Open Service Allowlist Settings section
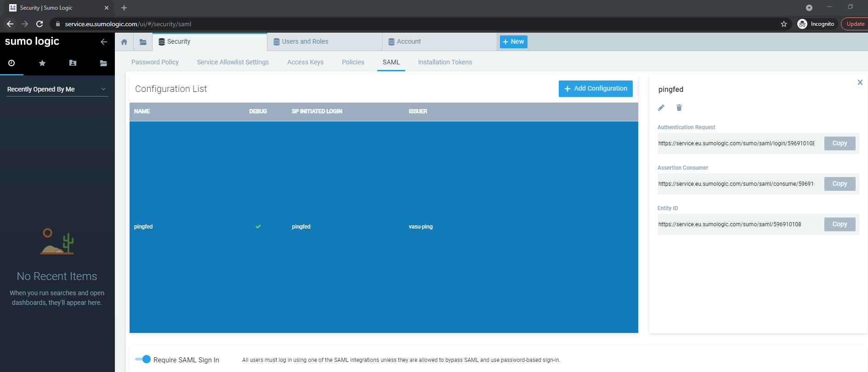Viewport: 868px width, 372px height. (x=233, y=62)
